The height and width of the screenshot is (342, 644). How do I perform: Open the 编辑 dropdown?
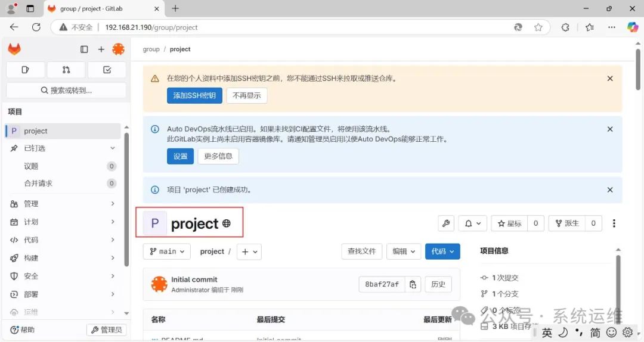(x=404, y=251)
